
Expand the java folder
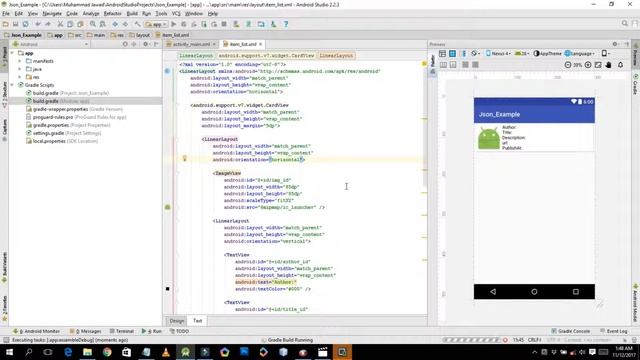[20, 69]
